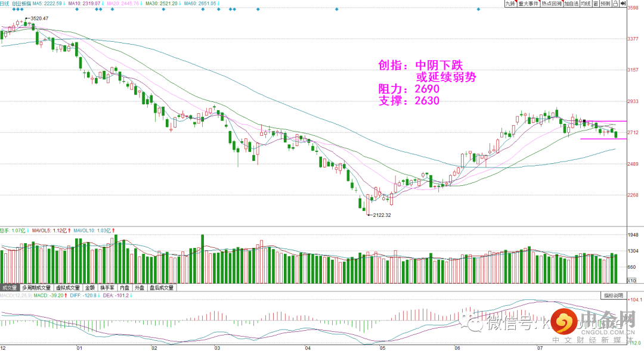Open the 九转 indicator button
This screenshot has height=351, width=644.
pyautogui.click(x=510, y=4)
